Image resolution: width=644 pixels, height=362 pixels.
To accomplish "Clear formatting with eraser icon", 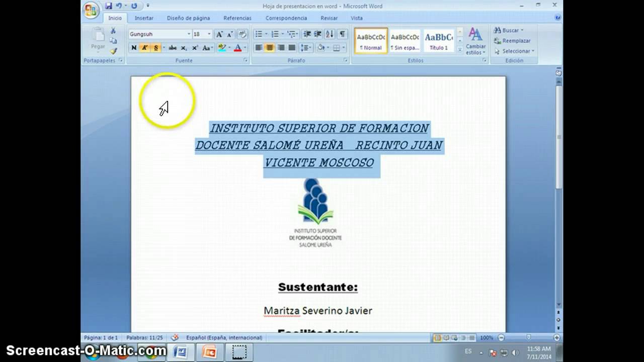I will (x=243, y=34).
